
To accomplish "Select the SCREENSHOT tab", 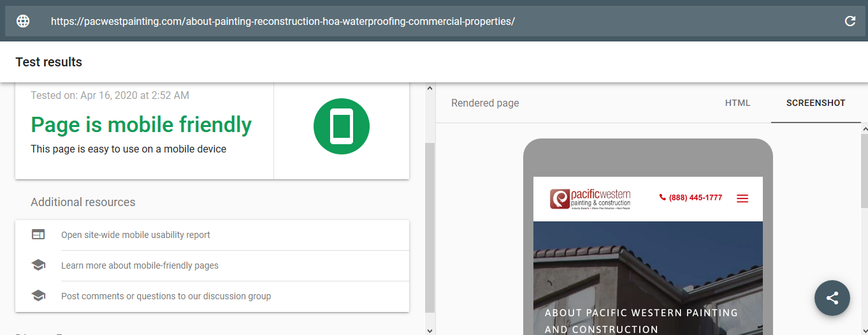I will tap(816, 103).
